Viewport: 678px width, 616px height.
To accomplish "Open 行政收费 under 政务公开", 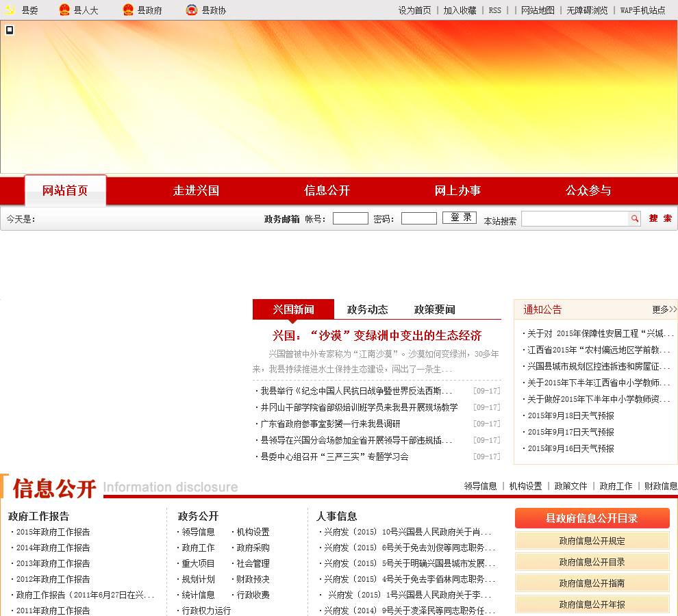I will [253, 595].
